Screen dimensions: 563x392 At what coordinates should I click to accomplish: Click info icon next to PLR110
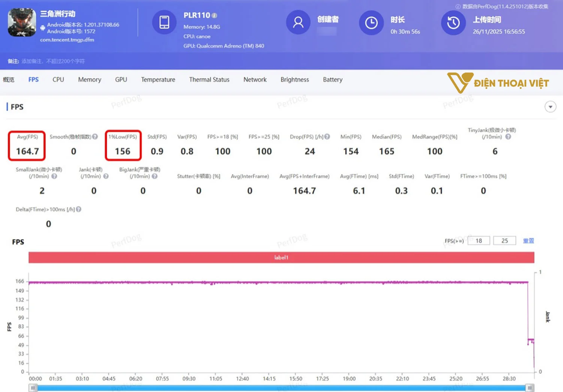click(x=214, y=16)
